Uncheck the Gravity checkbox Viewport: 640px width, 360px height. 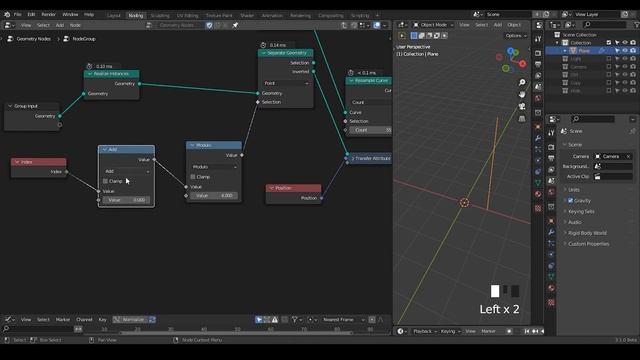[x=571, y=200]
